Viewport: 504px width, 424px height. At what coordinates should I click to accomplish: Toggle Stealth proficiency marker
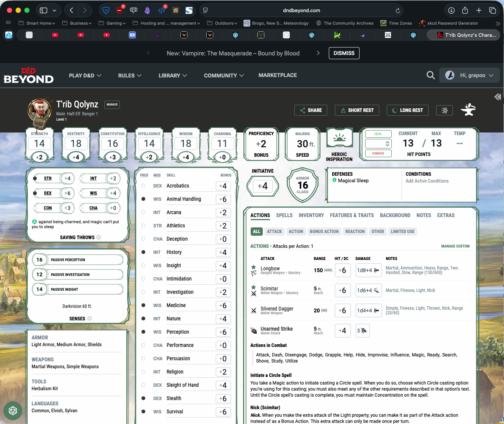[x=143, y=398]
